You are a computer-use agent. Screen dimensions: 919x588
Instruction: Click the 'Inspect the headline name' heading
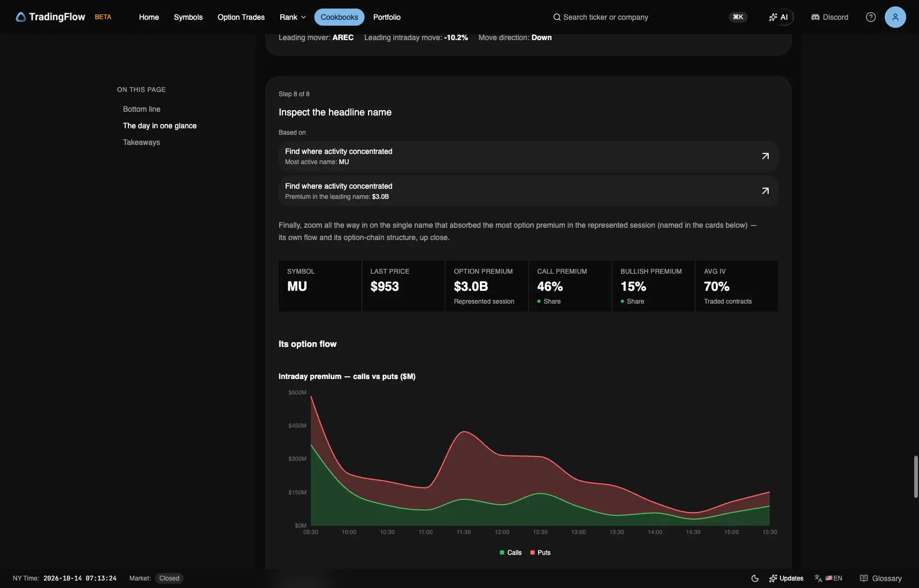click(x=335, y=112)
